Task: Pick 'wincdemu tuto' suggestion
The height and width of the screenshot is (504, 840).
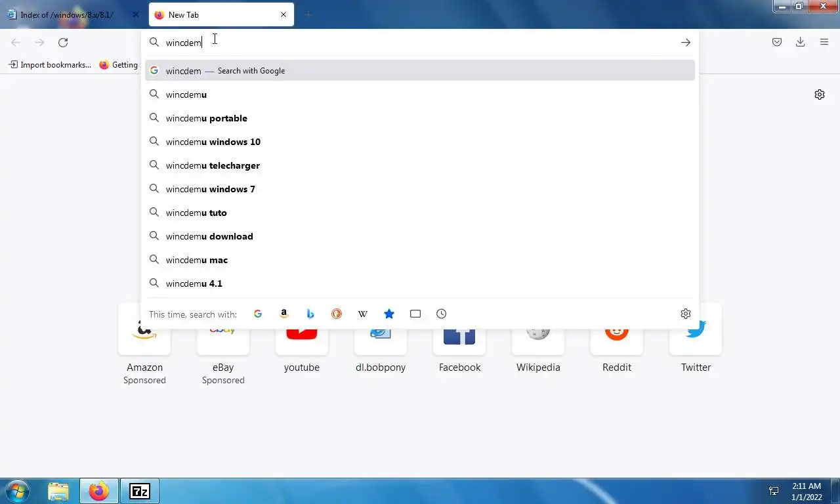Action: coord(420,213)
